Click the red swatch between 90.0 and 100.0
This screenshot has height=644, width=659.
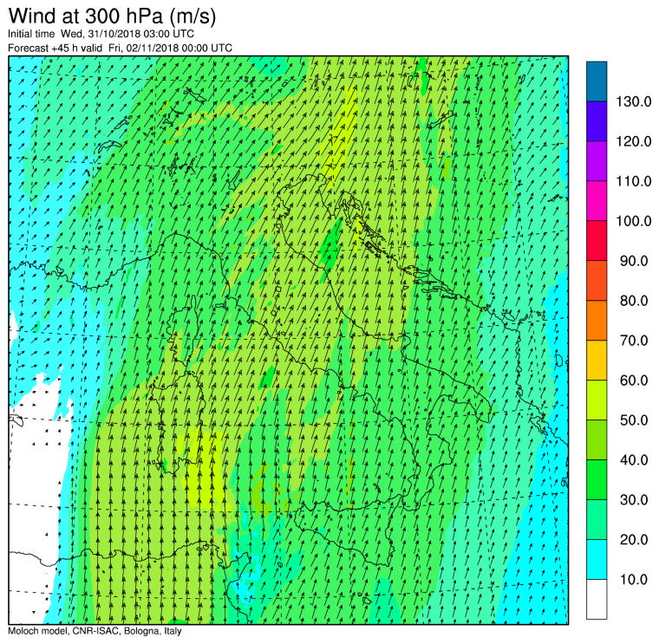point(597,241)
